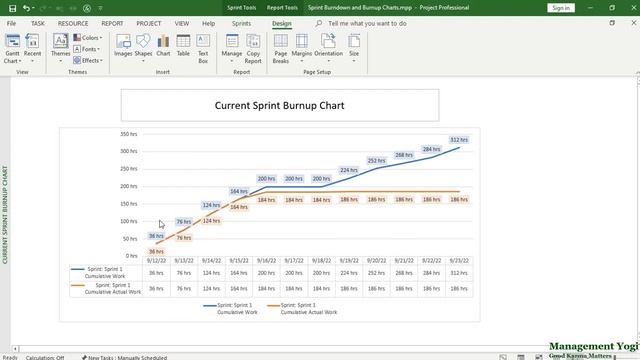
Task: Click the horizontal scrollbar left arrow
Action: click(x=15, y=349)
